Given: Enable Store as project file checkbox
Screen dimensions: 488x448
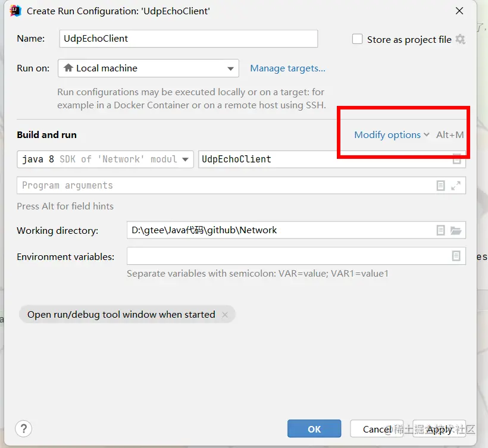Looking at the screenshot, I should (357, 39).
